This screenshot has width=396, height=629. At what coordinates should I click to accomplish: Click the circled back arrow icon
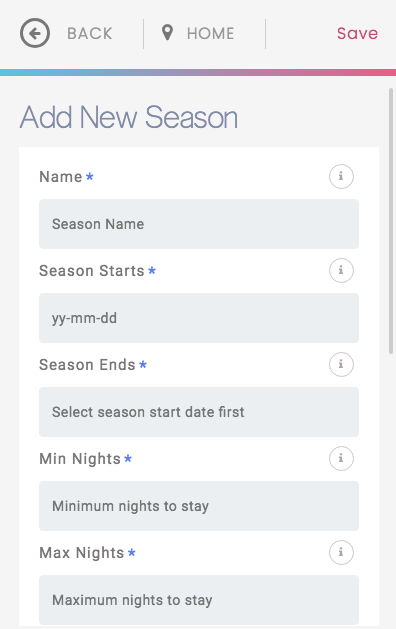point(35,33)
